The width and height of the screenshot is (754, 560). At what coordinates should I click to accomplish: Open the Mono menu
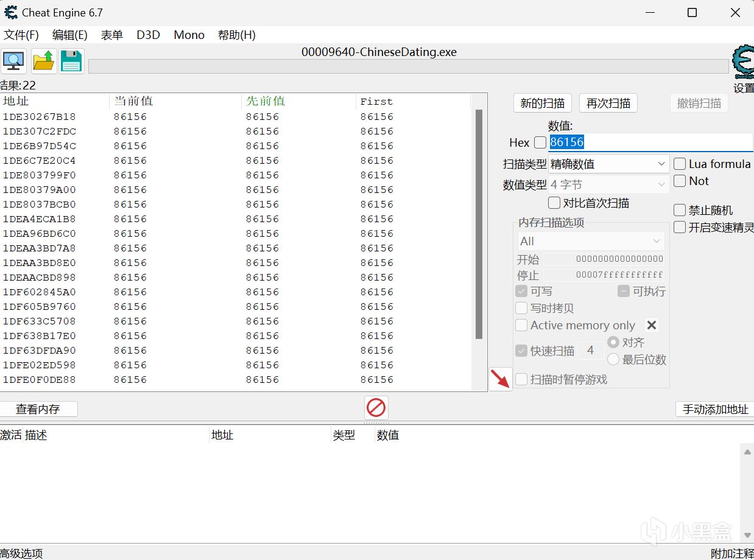(189, 35)
